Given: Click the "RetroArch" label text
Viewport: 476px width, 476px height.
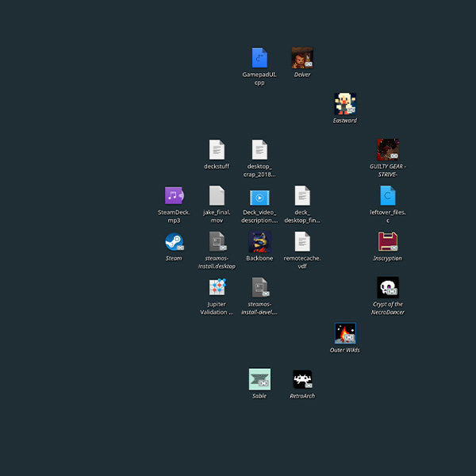Looking at the screenshot, I should [x=302, y=396].
